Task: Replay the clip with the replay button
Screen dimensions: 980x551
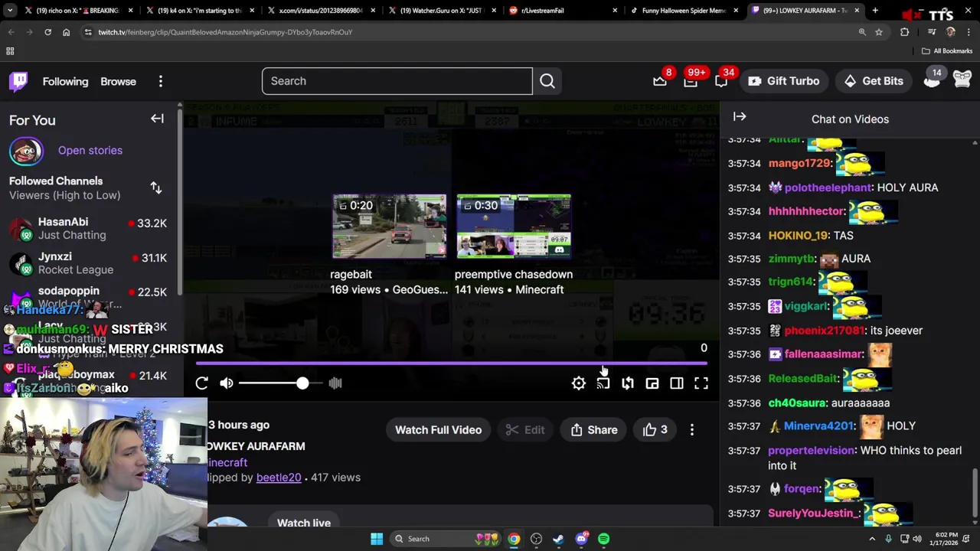Action: pos(201,383)
